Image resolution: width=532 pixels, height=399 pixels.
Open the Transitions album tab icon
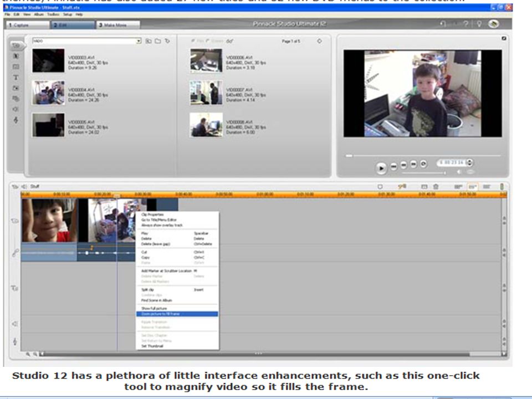(16, 56)
